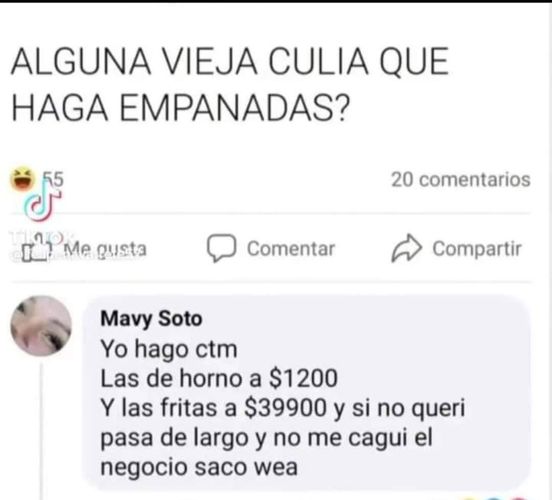The width and height of the screenshot is (552, 500).
Task: Tap the Comentar speech bubble icon
Action: click(221, 248)
